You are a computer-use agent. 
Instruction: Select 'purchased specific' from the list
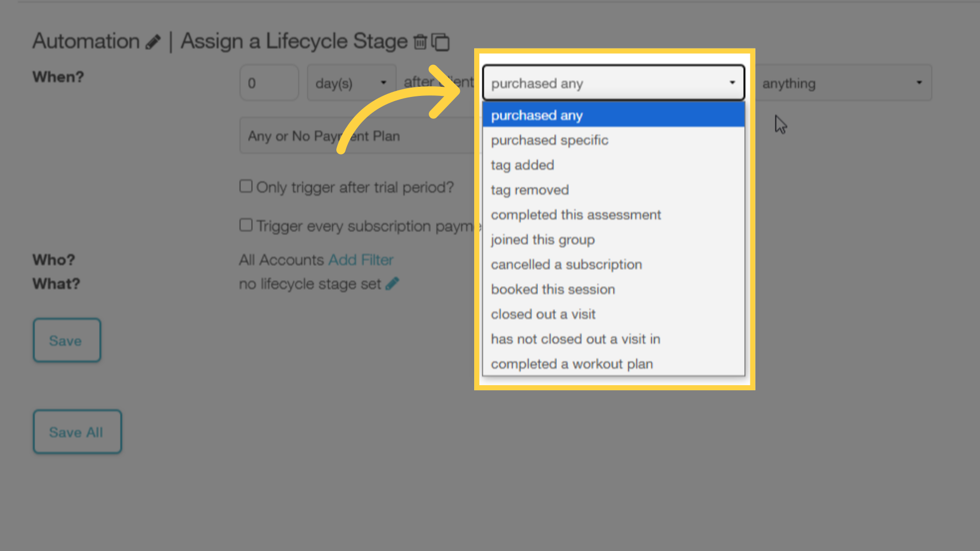549,140
